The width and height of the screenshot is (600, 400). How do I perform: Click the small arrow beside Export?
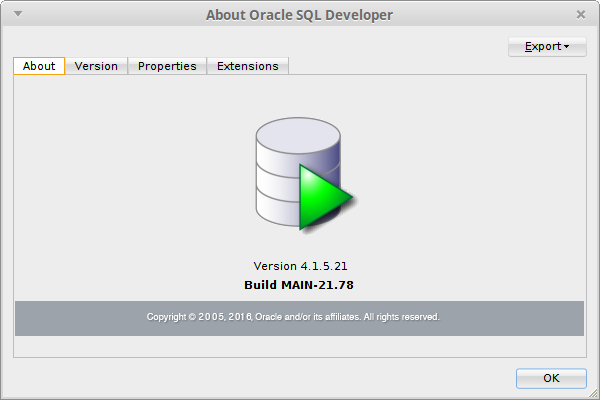click(x=566, y=47)
